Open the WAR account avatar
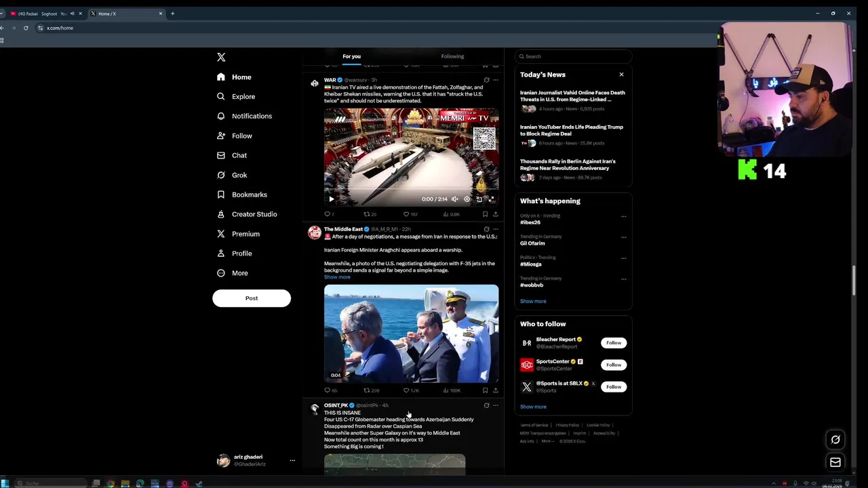 (x=315, y=83)
